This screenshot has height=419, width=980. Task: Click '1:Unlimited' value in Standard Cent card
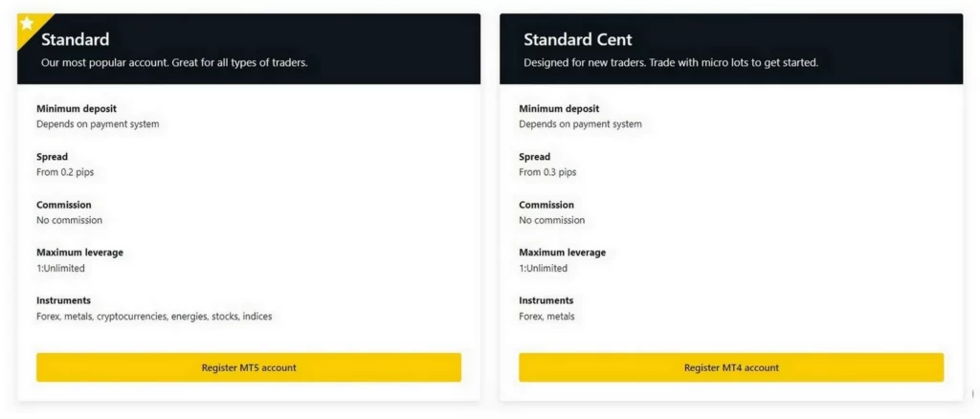pos(543,268)
